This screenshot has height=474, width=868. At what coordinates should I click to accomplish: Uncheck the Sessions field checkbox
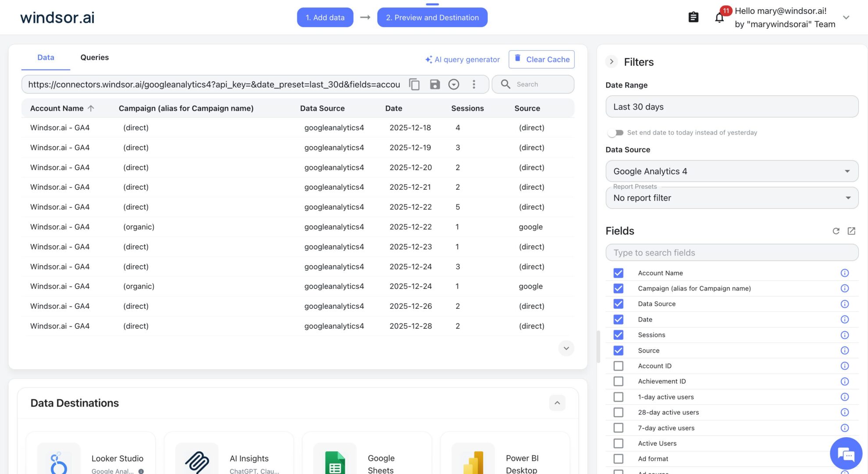[x=618, y=335]
